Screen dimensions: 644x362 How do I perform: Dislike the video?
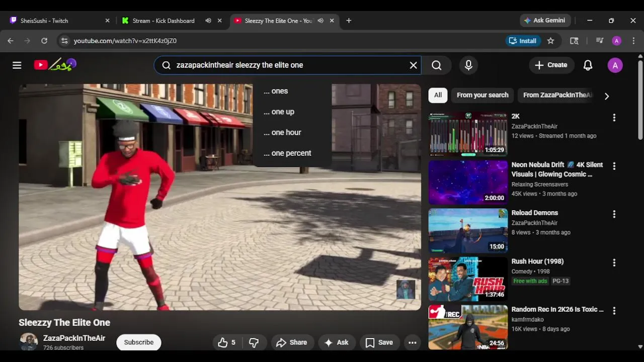point(254,342)
